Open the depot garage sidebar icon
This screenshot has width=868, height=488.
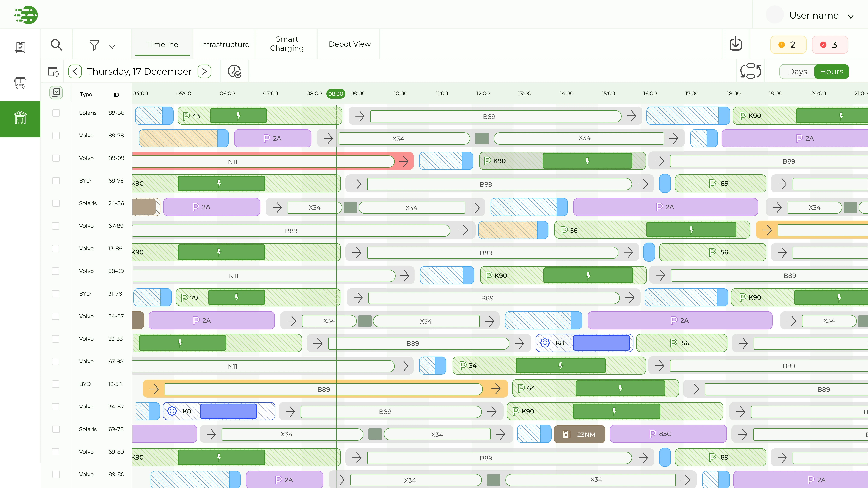(x=20, y=117)
